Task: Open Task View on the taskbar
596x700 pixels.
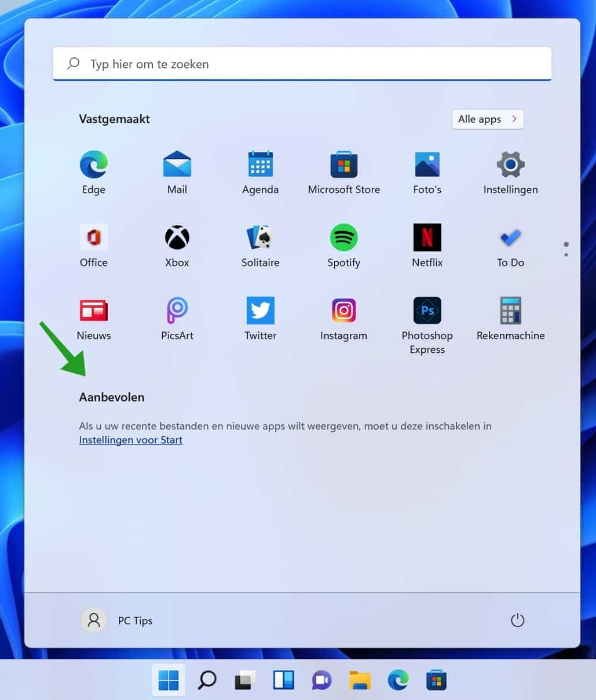Action: click(245, 680)
